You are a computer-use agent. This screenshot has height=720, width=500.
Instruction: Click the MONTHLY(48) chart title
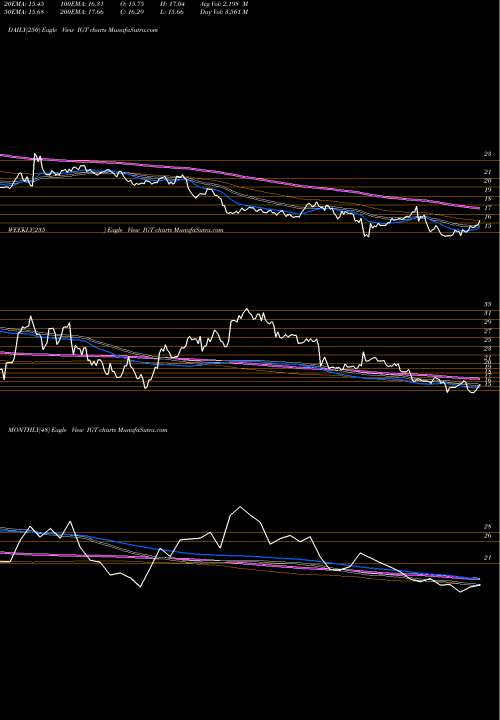coord(88,430)
